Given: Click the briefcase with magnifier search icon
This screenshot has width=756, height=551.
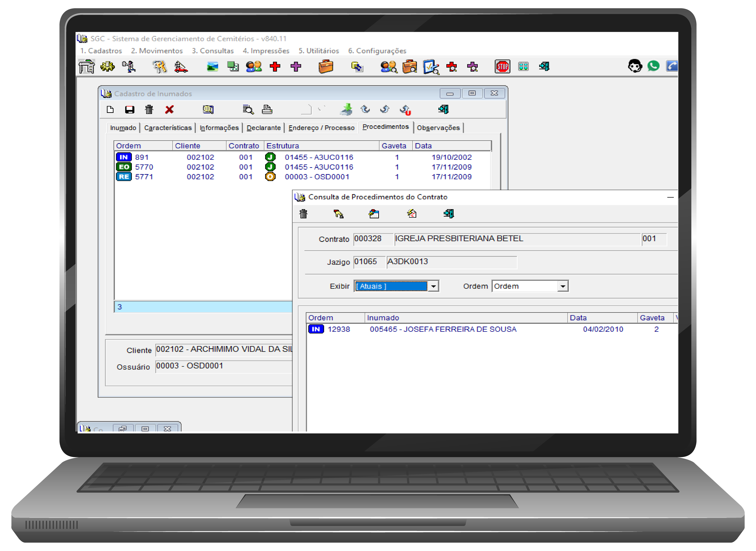Looking at the screenshot, I should (410, 67).
